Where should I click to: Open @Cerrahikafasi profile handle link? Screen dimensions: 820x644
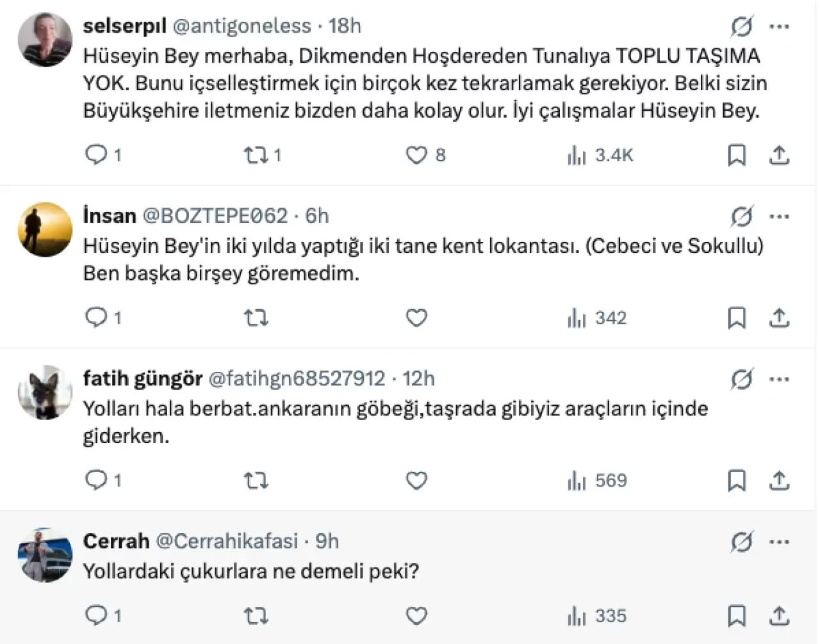point(227,542)
